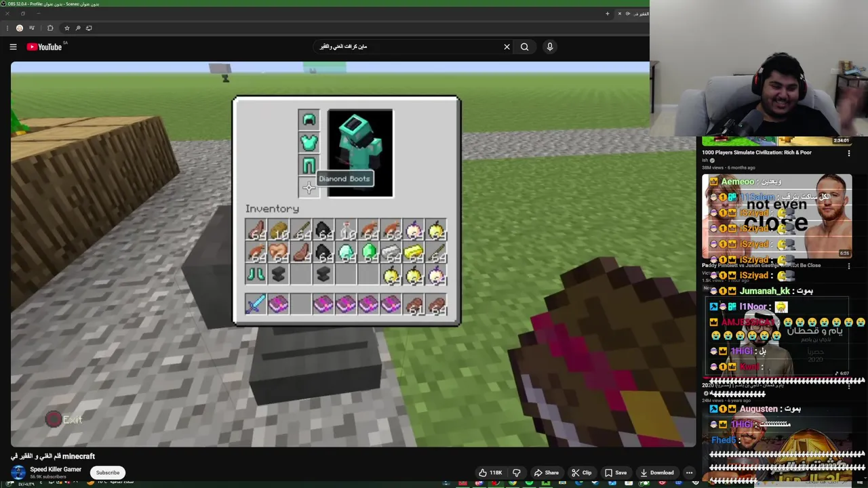Open the browser three-dot menu
868x488 pixels.
pyautogui.click(x=7, y=28)
